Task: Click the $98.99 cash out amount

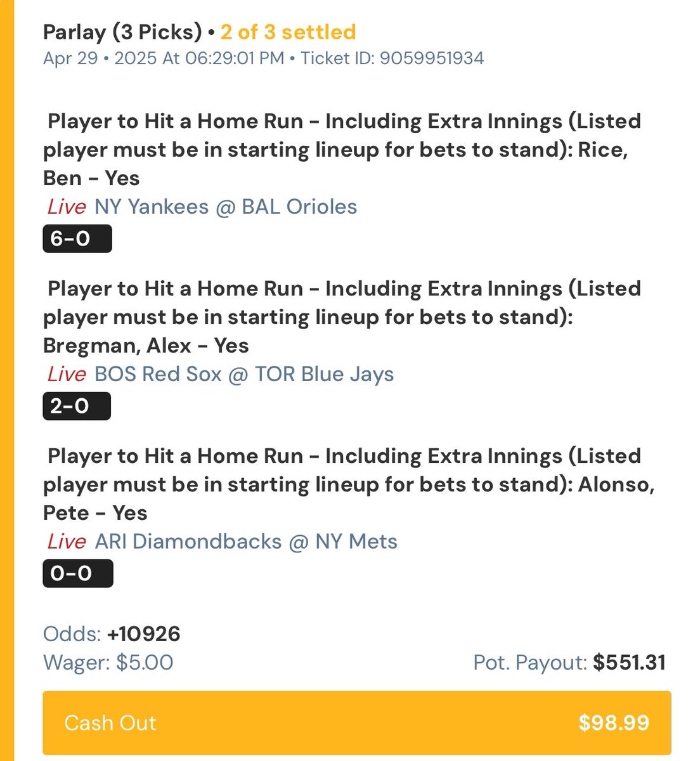Action: pyautogui.click(x=614, y=723)
